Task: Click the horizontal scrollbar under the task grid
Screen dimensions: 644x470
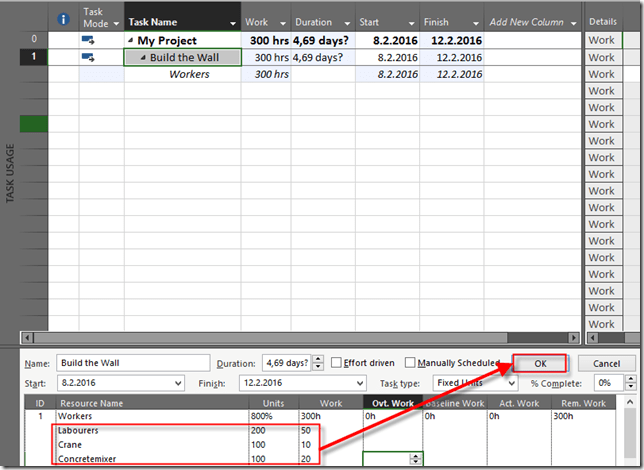Action: [x=300, y=338]
